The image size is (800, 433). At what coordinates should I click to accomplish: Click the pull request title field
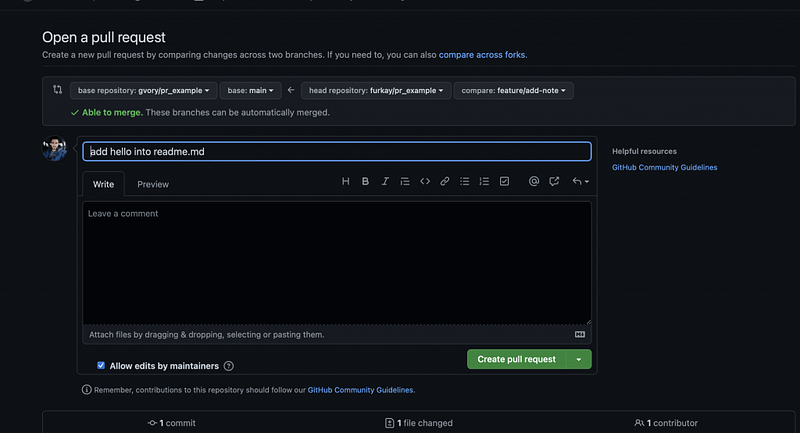336,152
